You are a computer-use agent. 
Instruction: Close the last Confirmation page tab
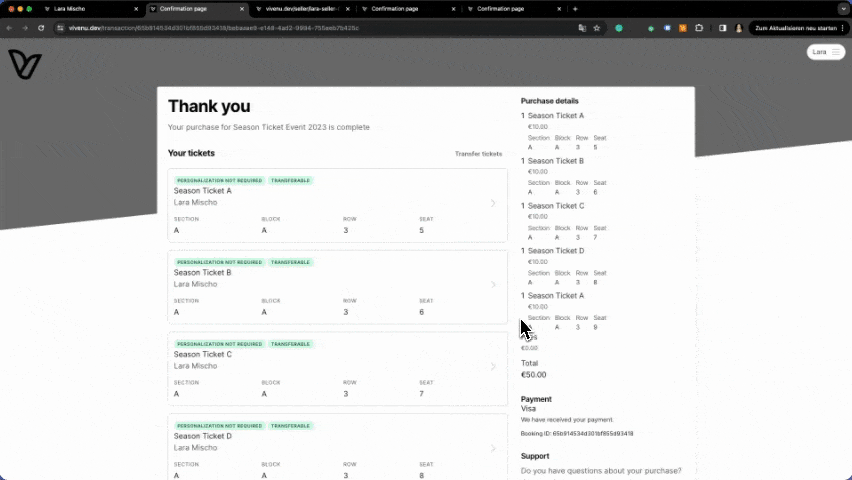[x=559, y=9]
